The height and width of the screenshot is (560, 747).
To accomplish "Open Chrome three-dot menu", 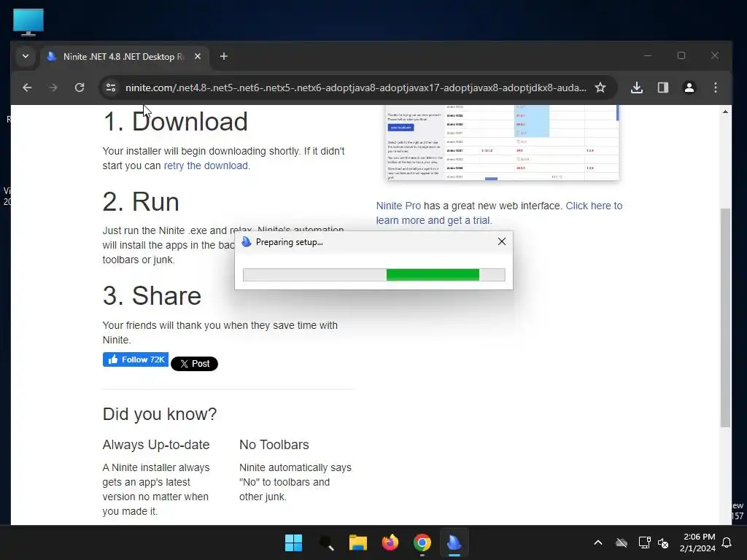I will click(716, 87).
